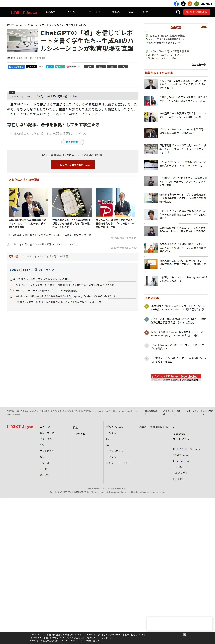Bookmark article with Hatena B! button

(50, 67)
